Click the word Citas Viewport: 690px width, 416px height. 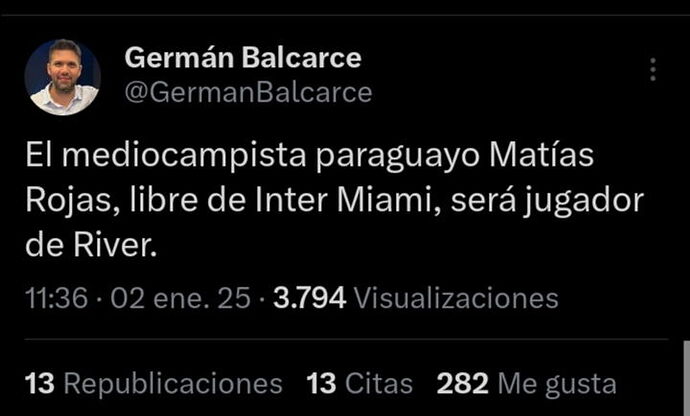pyautogui.click(x=379, y=383)
